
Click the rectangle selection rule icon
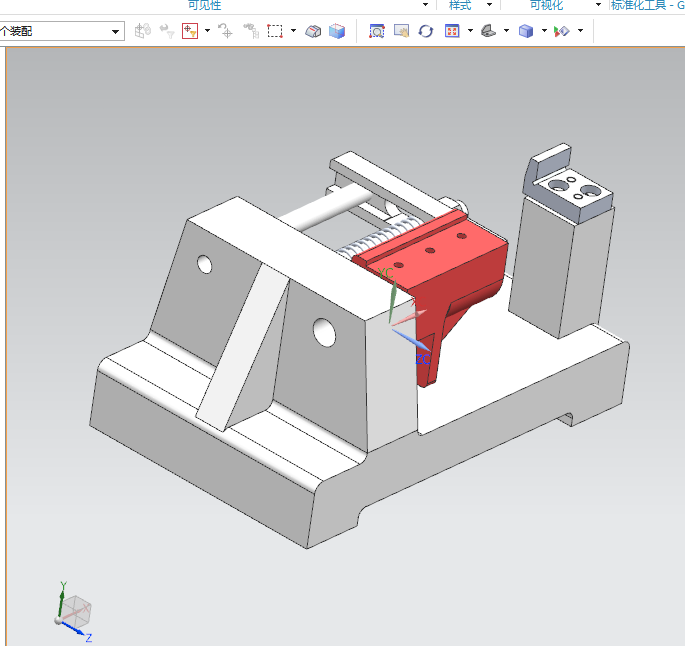(x=275, y=32)
